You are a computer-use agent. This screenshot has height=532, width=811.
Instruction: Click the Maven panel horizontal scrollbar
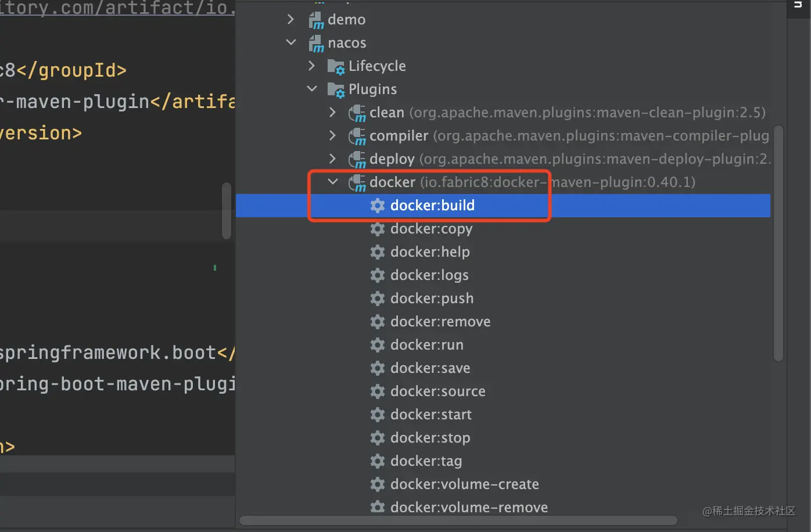[458, 520]
